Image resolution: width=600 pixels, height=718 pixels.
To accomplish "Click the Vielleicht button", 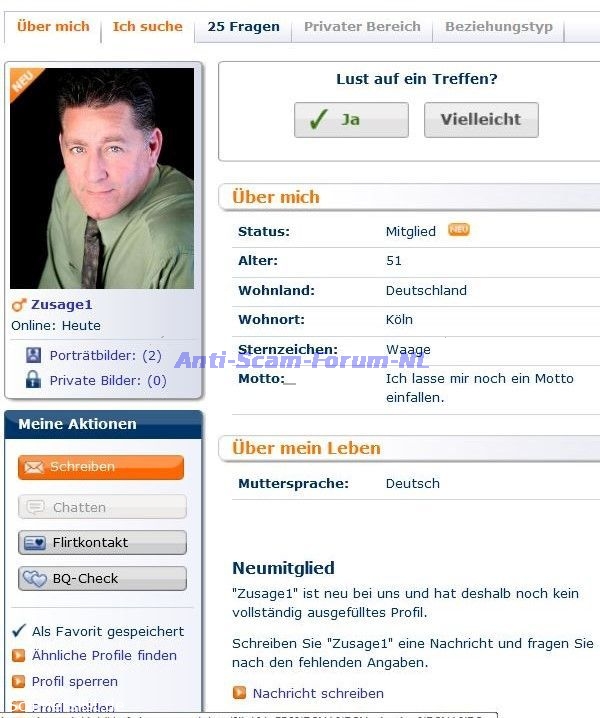I will pyautogui.click(x=481, y=120).
